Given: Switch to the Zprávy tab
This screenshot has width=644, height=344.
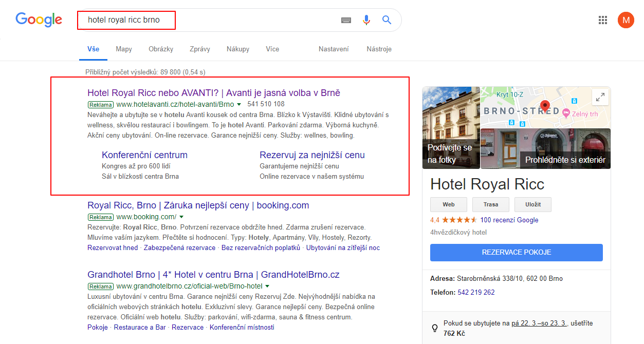Looking at the screenshot, I should click(200, 49).
